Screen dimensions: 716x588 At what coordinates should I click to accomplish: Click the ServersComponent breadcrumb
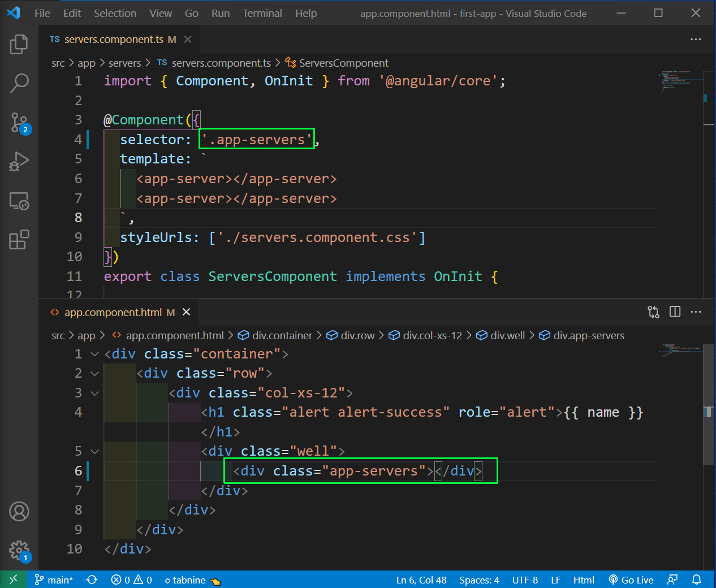pos(337,63)
